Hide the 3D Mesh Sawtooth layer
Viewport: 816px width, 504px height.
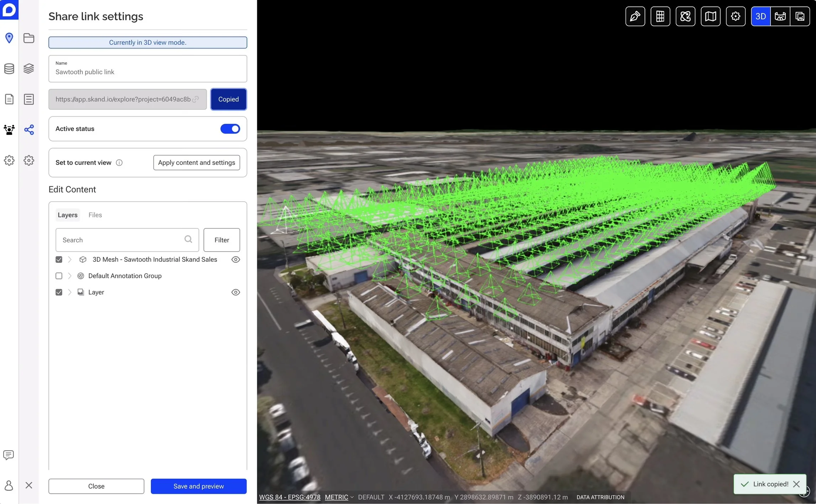tap(235, 260)
